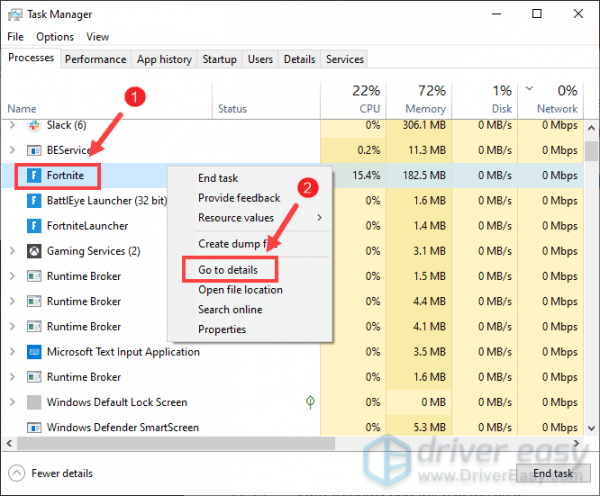Click the Slack app icon
The image size is (600, 496).
32,126
